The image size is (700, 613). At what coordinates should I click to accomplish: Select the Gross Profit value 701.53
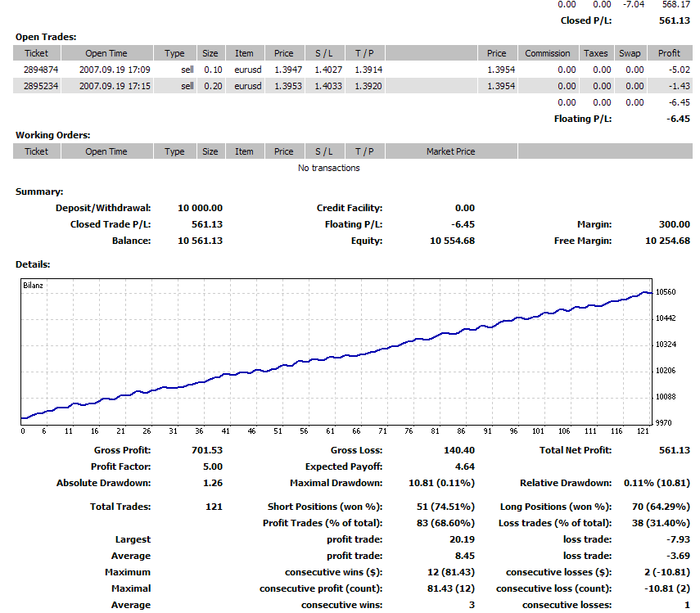click(x=205, y=450)
